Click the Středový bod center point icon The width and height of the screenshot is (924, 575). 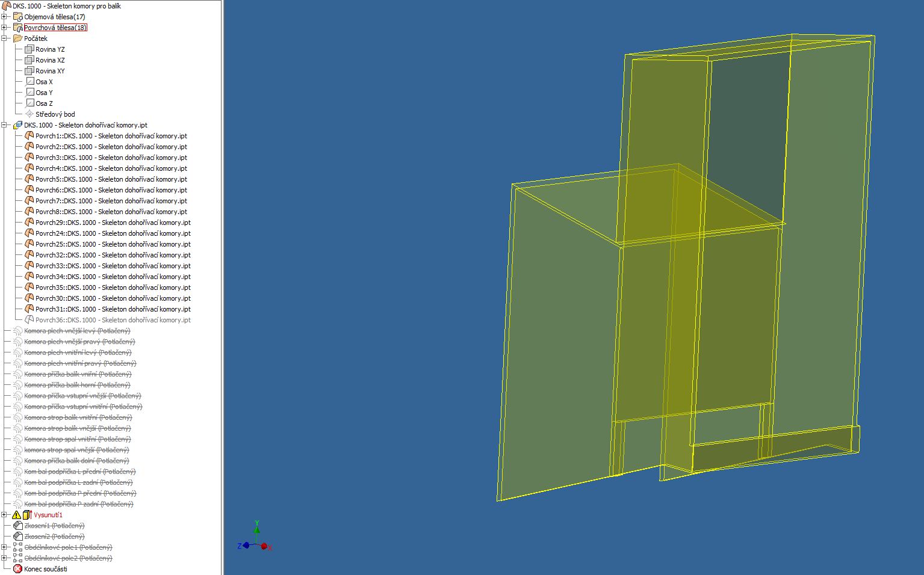29,114
